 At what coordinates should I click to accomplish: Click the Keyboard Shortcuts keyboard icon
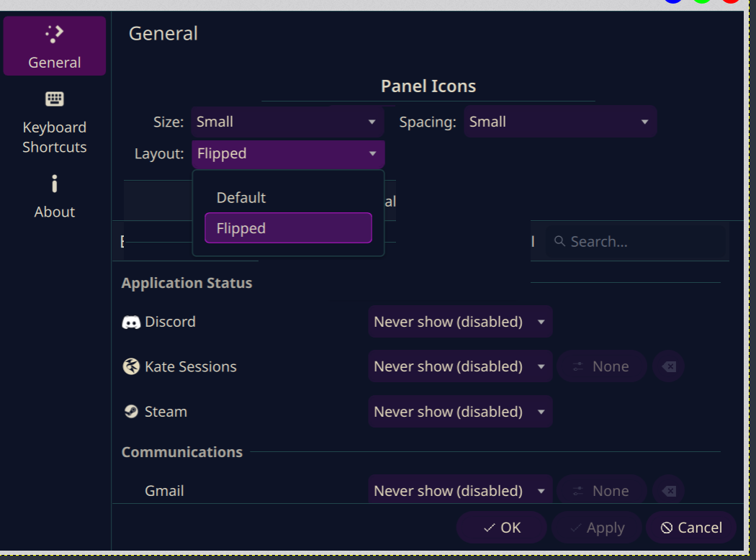point(54,99)
